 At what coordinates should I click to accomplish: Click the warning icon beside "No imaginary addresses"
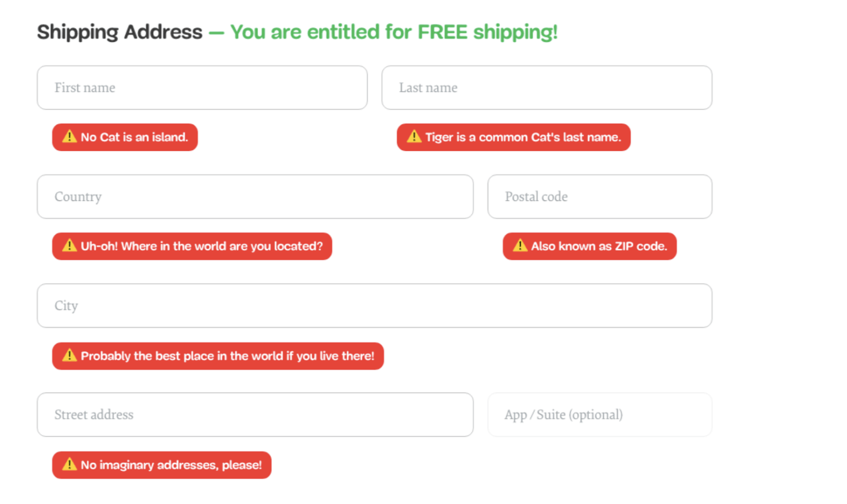[69, 464]
